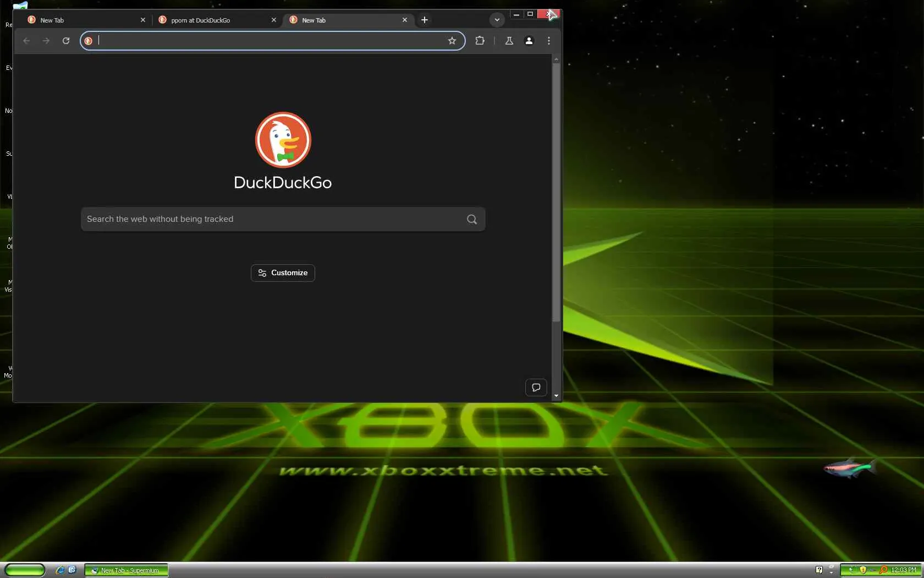Image resolution: width=924 pixels, height=578 pixels.
Task: Click the question-mark help icon on the taskbar
Action: pos(819,570)
